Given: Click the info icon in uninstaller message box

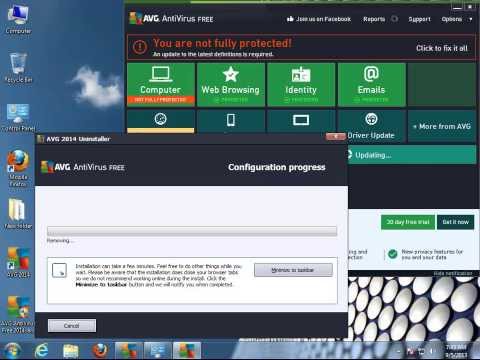Looking at the screenshot, I should [60, 270].
